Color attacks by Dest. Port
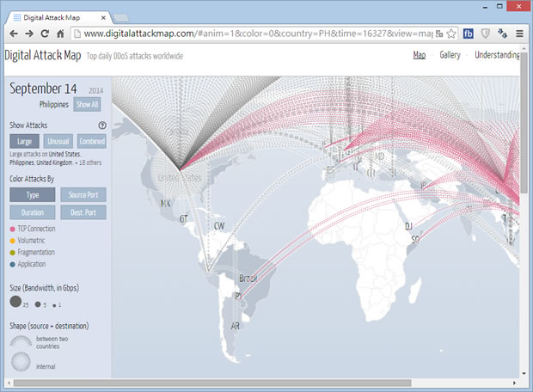This screenshot has width=533, height=392. point(83,212)
